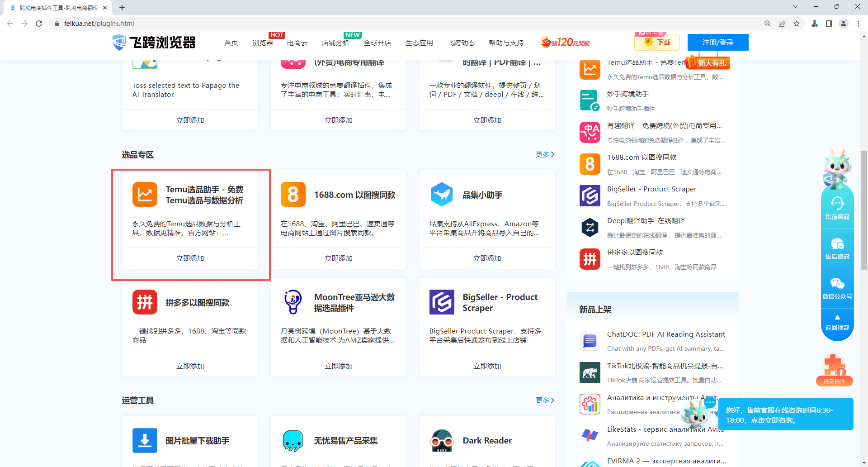The height and width of the screenshot is (467, 868).
Task: Click 立即添加 under 拼多多以图搜同款
Action: [x=190, y=366]
